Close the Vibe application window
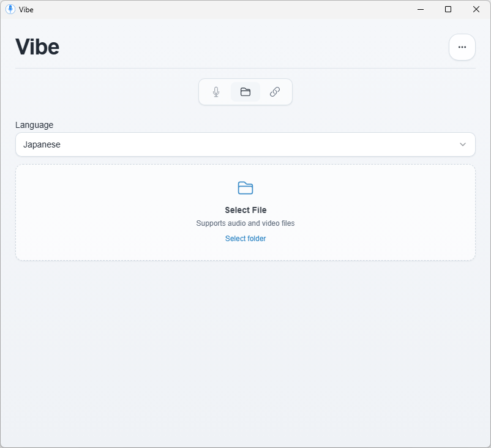491x448 pixels. tap(476, 9)
